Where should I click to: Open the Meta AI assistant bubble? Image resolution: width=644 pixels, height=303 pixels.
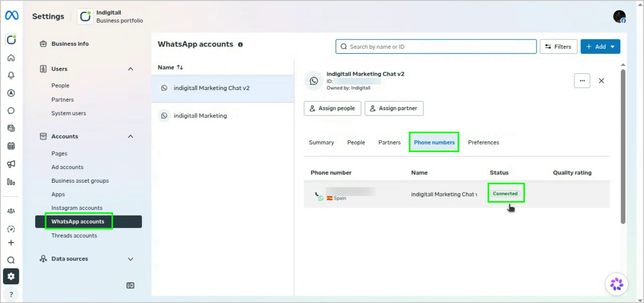(617, 284)
